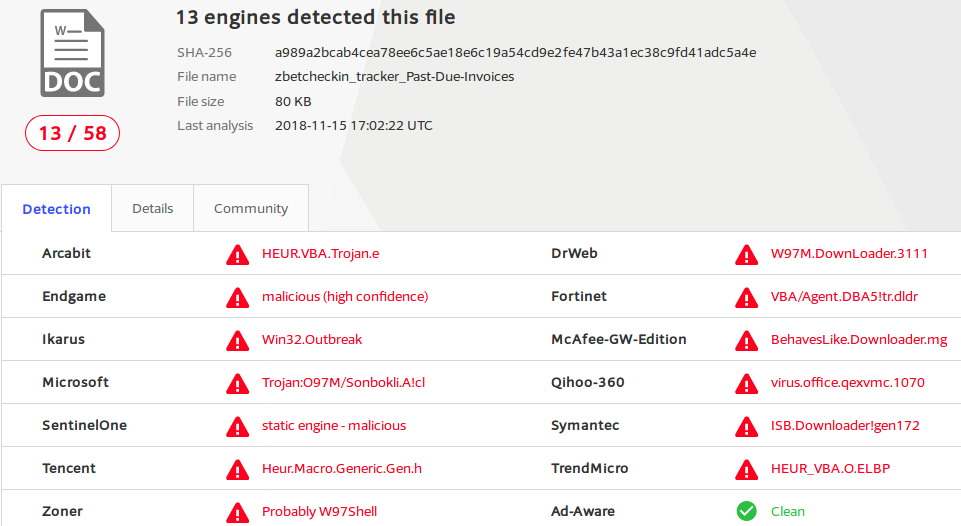Click the file name zbetcheckin_tracker_Past-Due-Invoices
The width and height of the screenshot is (961, 526).
[395, 77]
